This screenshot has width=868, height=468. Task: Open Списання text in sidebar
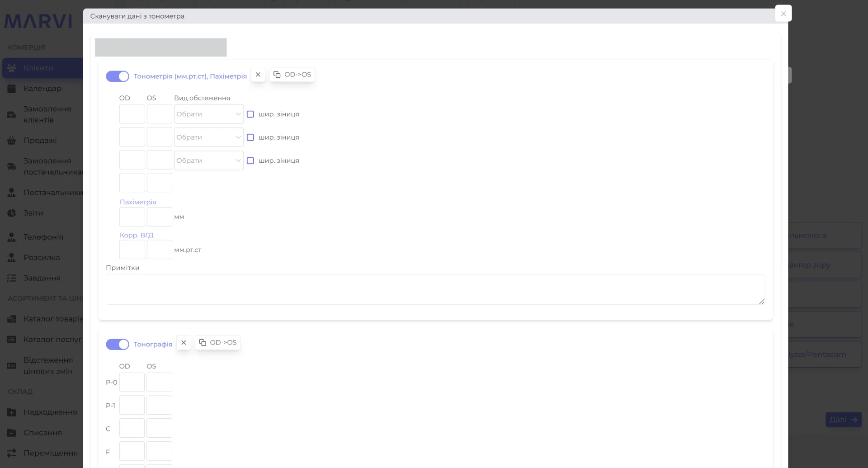click(x=42, y=433)
